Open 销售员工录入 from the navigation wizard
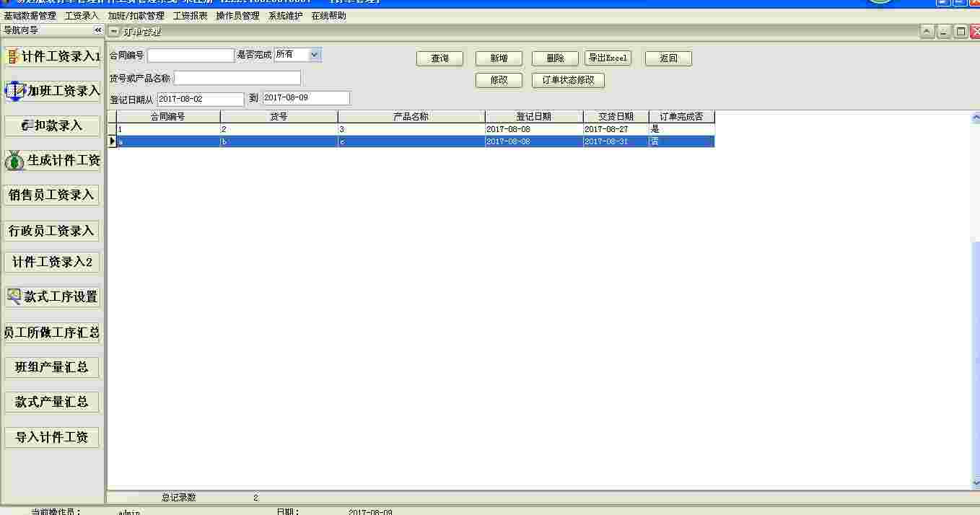Screen dimensions: 980x515 pos(52,195)
